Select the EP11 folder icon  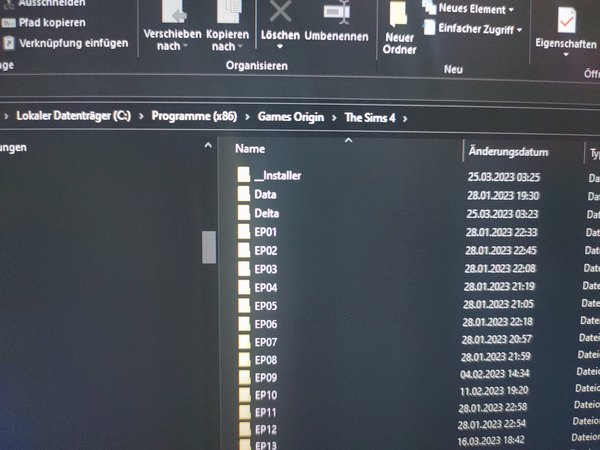(245, 412)
